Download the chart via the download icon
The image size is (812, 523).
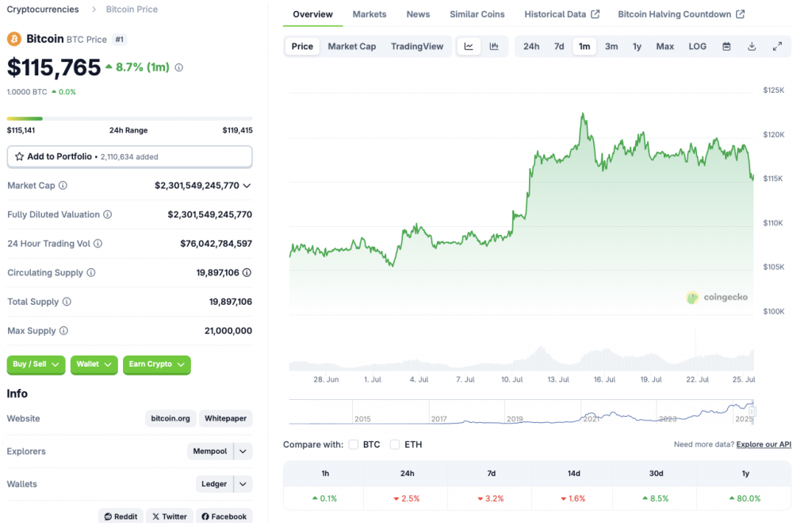pyautogui.click(x=751, y=46)
